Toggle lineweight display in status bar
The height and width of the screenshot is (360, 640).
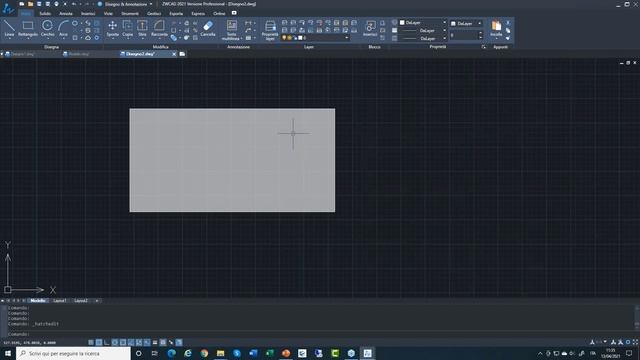coord(155,342)
